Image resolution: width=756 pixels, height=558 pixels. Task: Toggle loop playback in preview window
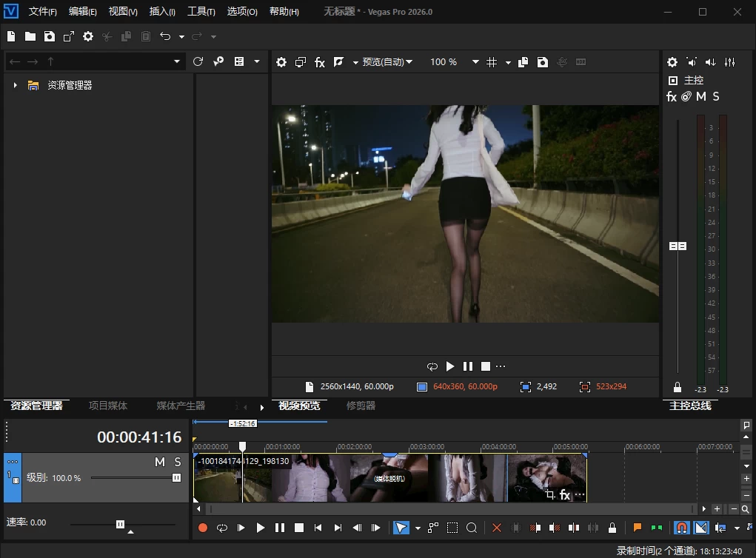point(432,367)
